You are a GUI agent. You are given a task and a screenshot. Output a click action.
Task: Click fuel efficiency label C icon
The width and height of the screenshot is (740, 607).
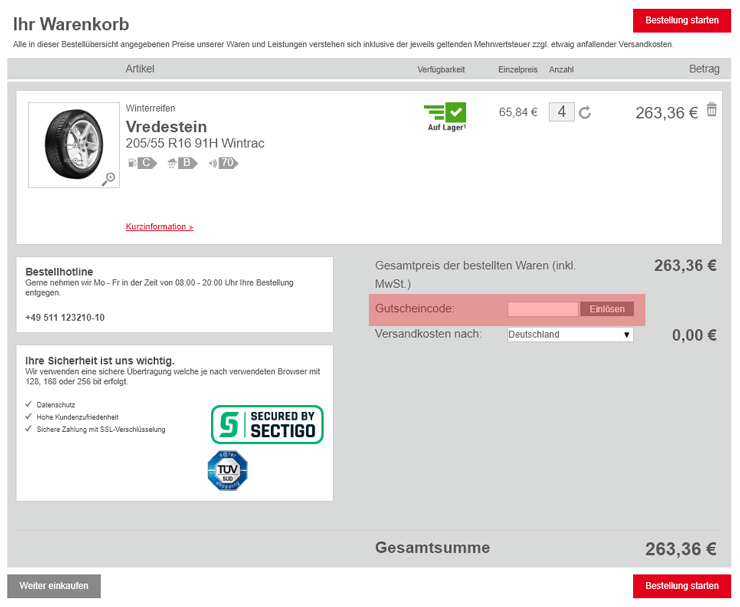click(x=143, y=163)
